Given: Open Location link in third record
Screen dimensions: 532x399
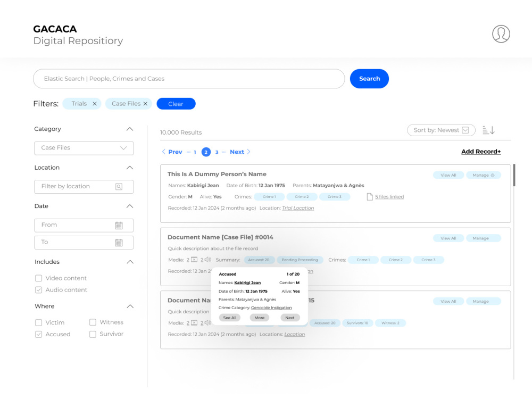Looking at the screenshot, I should (x=295, y=335).
